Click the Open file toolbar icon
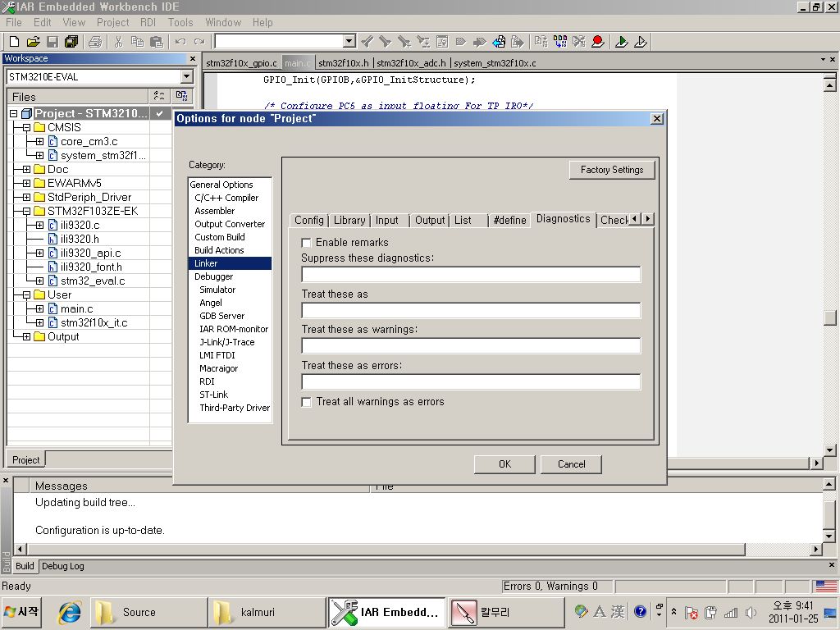 33,41
